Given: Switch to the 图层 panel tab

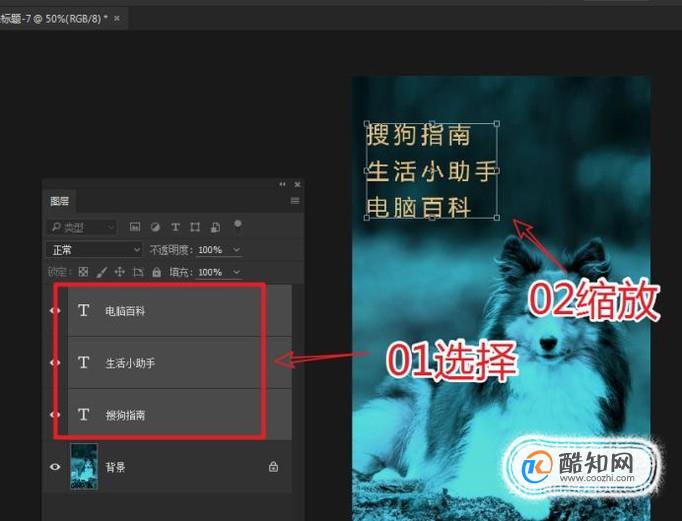Looking at the screenshot, I should click(x=60, y=201).
